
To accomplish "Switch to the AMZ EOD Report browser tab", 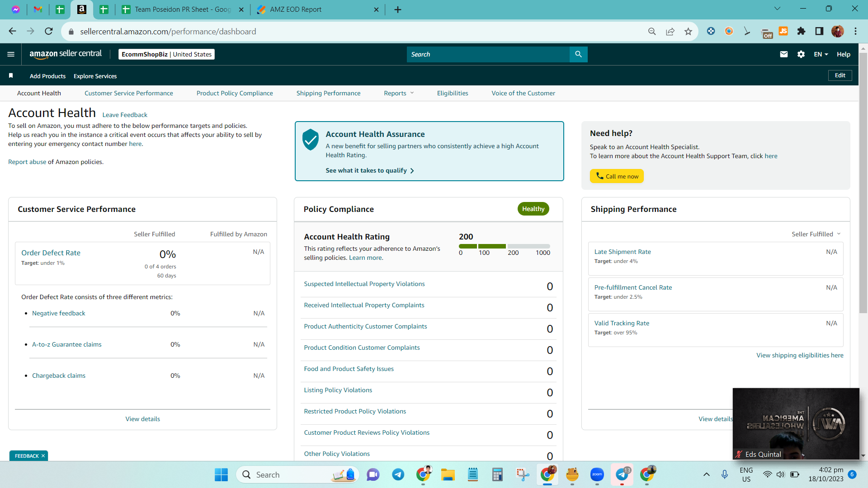I will [317, 9].
